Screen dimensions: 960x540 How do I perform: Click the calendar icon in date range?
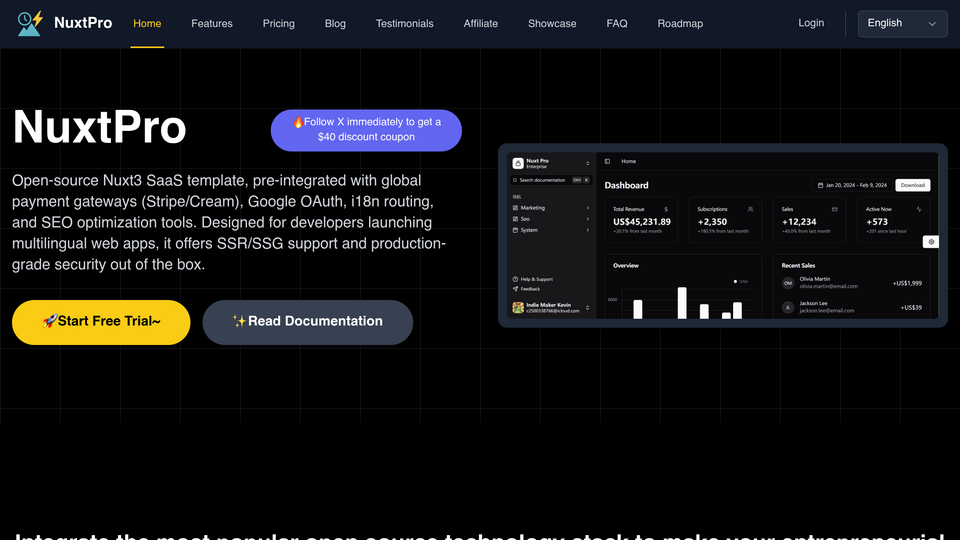(x=820, y=185)
